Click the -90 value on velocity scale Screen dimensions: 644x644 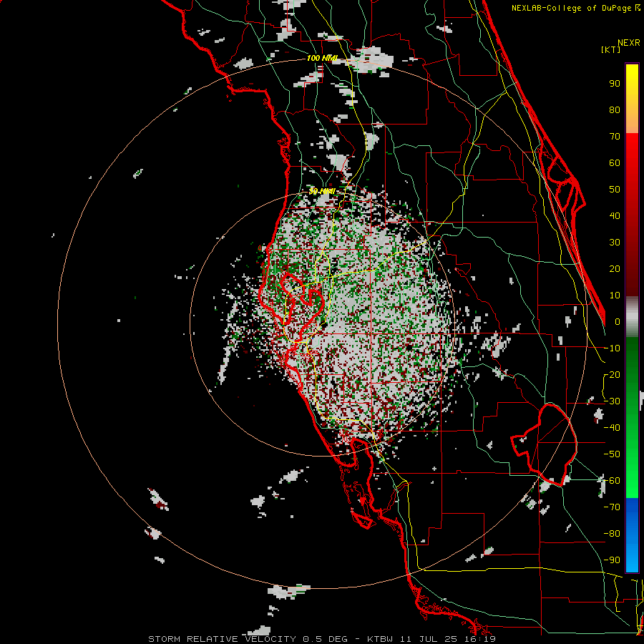[612, 560]
